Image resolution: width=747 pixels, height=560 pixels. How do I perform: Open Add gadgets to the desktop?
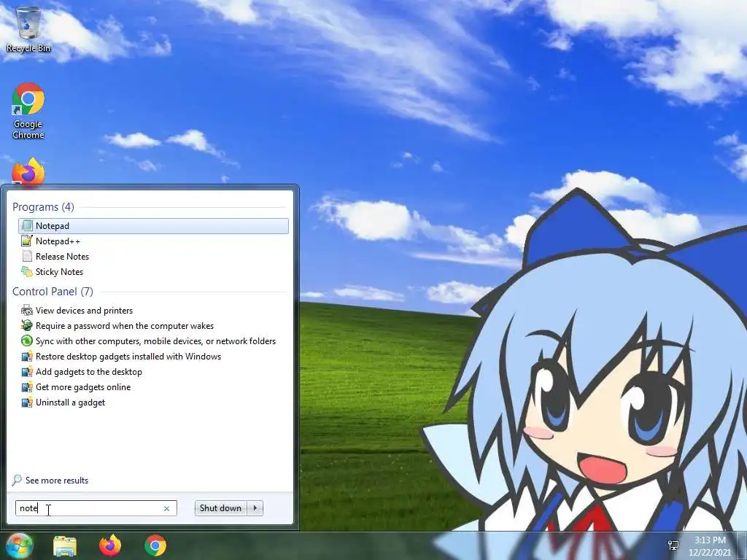click(88, 371)
